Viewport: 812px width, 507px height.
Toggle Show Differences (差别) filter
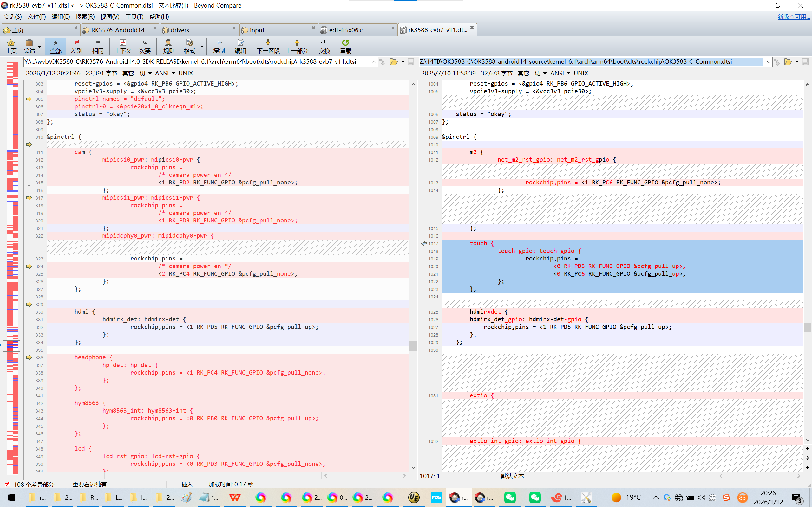click(76, 46)
